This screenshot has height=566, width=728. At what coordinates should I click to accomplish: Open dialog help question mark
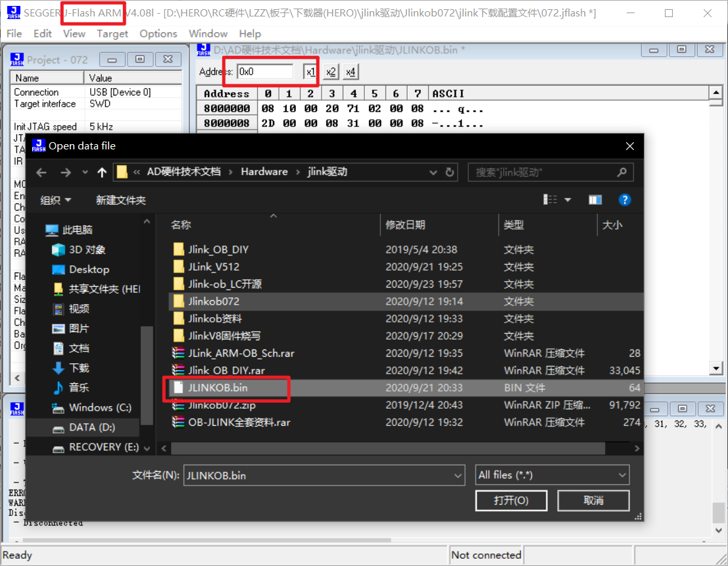point(625,200)
